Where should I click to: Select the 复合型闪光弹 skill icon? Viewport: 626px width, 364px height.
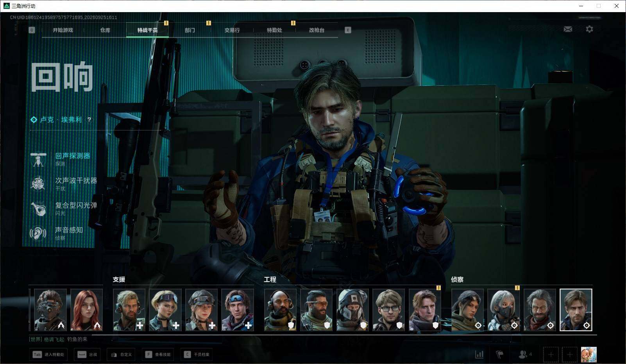pyautogui.click(x=38, y=209)
